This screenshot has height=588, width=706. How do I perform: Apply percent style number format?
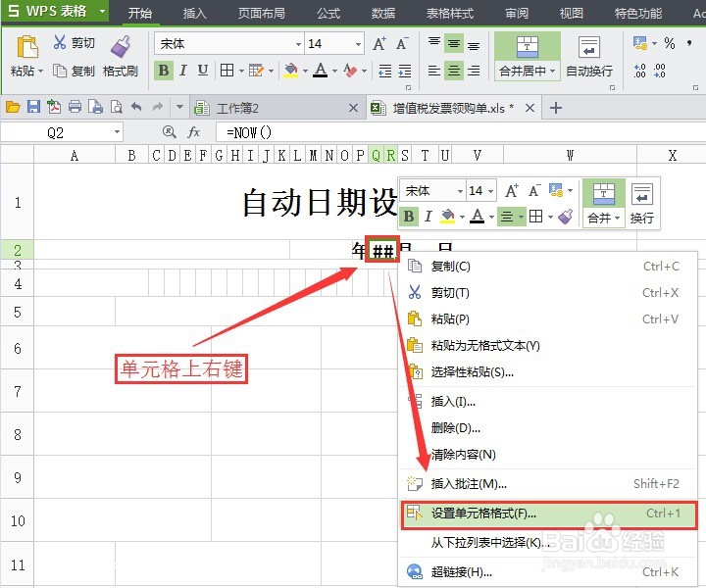[x=670, y=44]
